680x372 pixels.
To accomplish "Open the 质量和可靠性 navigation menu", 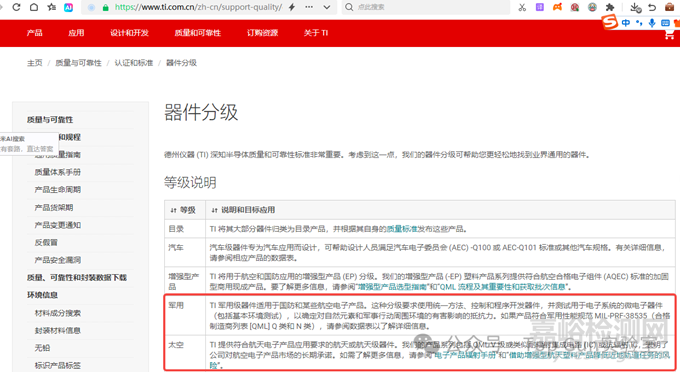I will coord(198,33).
